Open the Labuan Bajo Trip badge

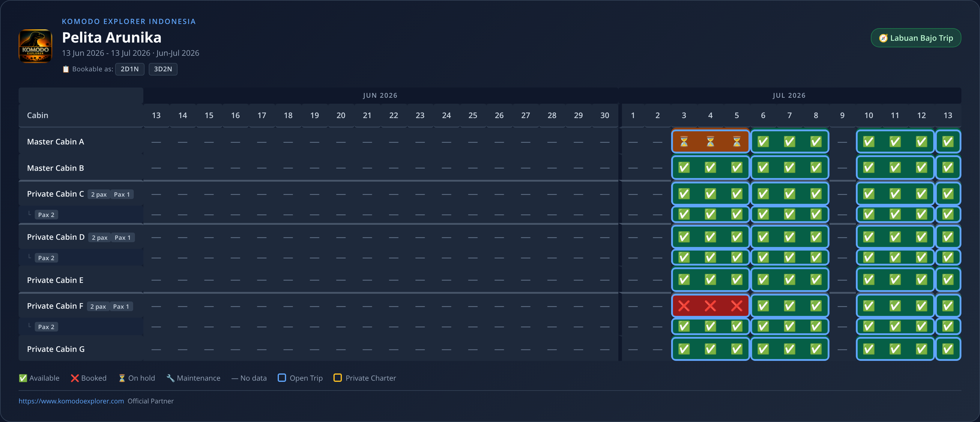coord(916,38)
